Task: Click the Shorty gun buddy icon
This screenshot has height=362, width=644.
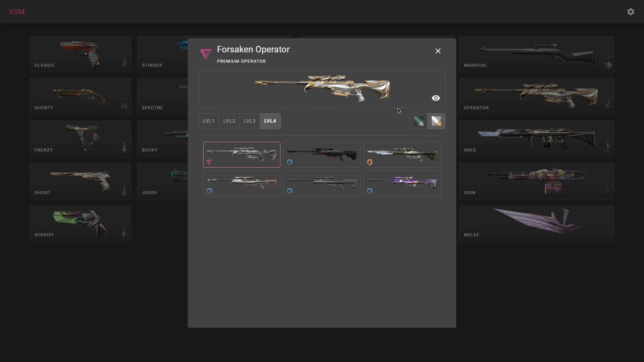Action: coord(124,104)
